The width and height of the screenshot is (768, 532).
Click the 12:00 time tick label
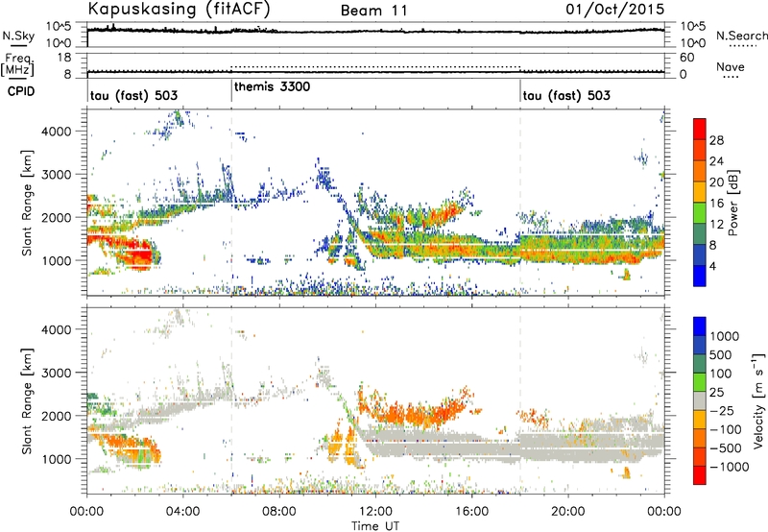pyautogui.click(x=375, y=512)
